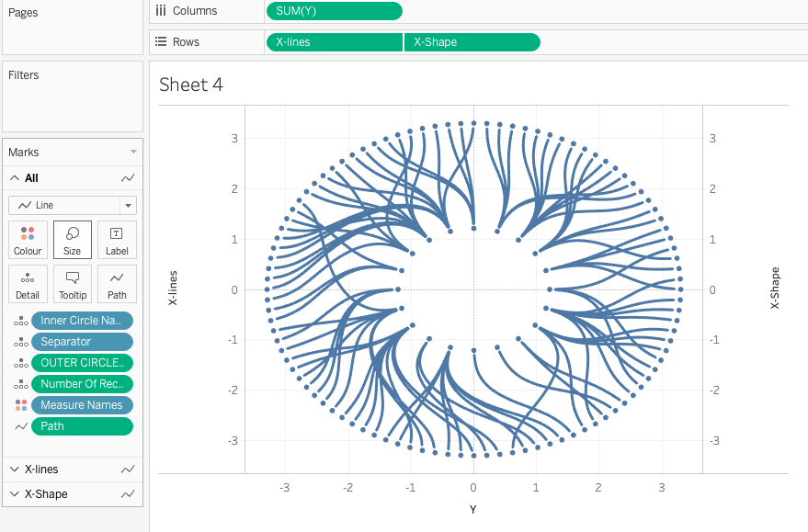808x532 pixels.
Task: Select the Size button on the Marks card
Action: click(72, 239)
